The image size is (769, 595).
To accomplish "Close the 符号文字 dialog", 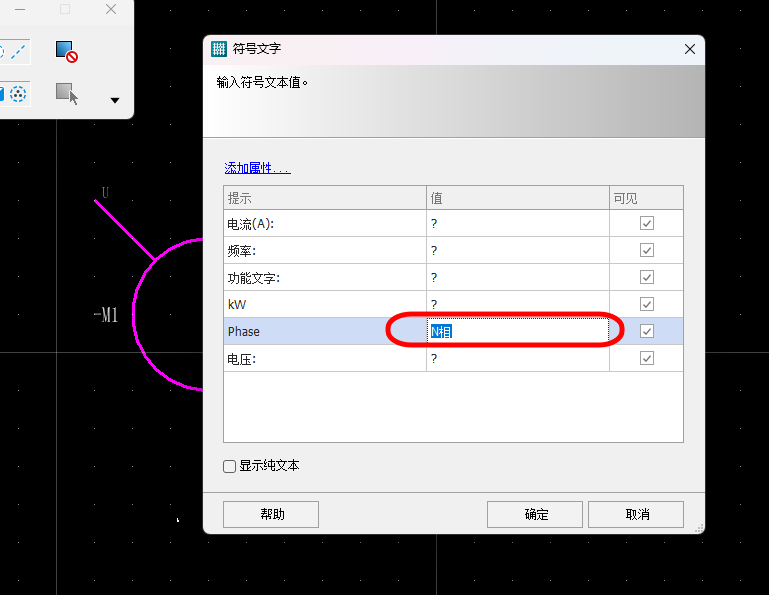I will click(x=690, y=49).
